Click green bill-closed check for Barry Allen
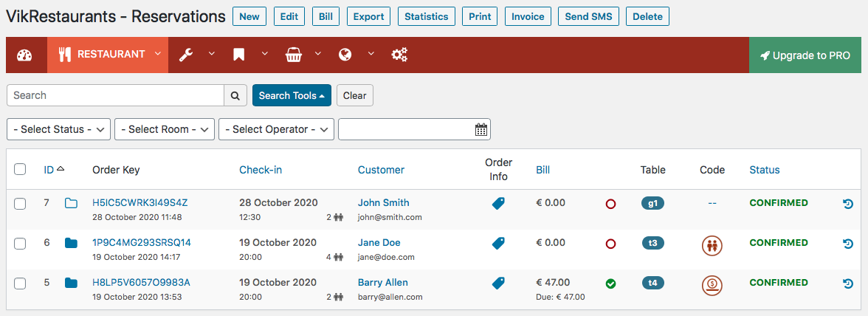The height and width of the screenshot is (316, 868). (610, 284)
